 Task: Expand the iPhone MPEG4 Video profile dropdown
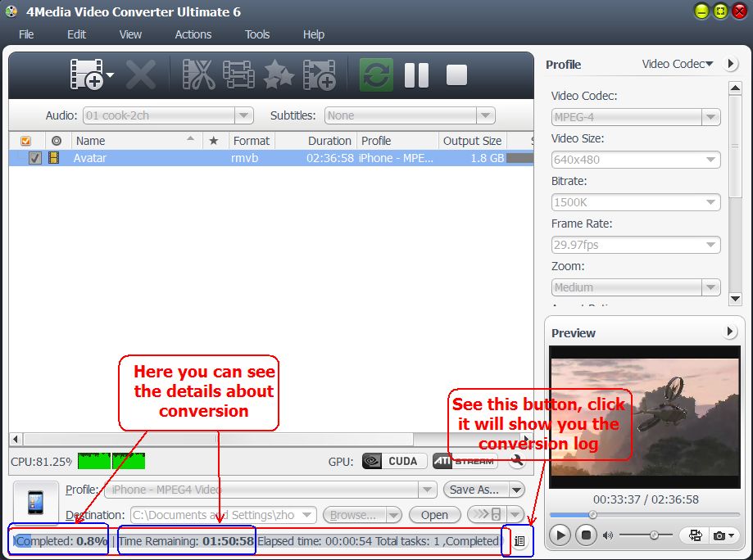tap(427, 490)
